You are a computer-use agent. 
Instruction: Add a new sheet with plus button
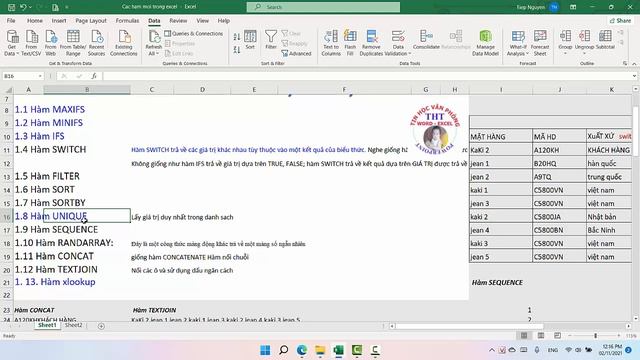tap(101, 326)
